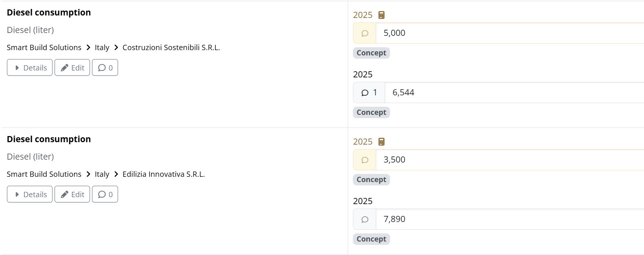The height and width of the screenshot is (255, 644).
Task: Expand Details for Edilizia Innovativa S.R.L.
Action: [30, 194]
